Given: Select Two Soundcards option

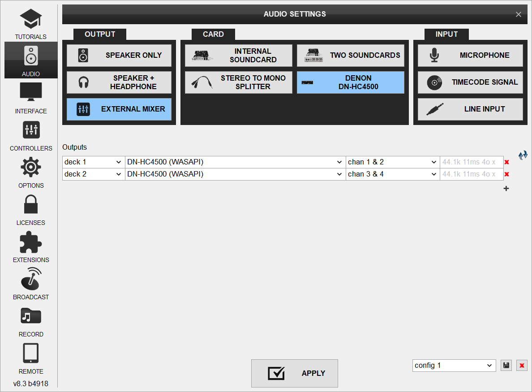Looking at the screenshot, I should [x=351, y=55].
